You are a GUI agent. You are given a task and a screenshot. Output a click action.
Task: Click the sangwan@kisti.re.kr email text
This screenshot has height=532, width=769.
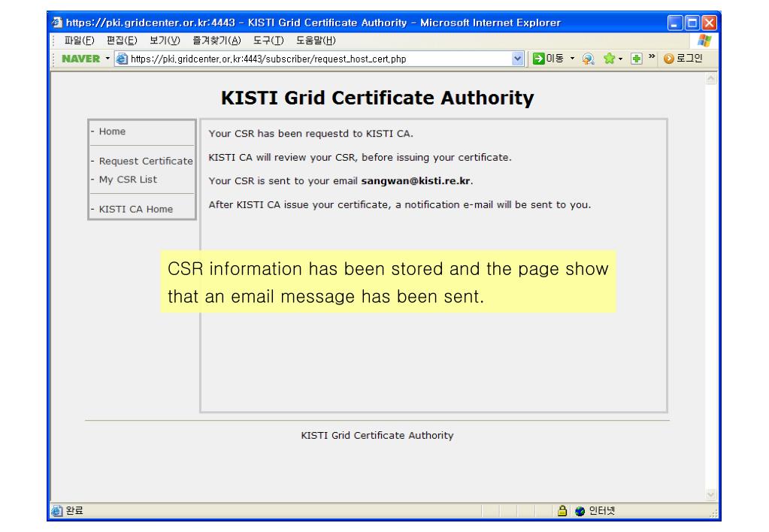point(416,181)
